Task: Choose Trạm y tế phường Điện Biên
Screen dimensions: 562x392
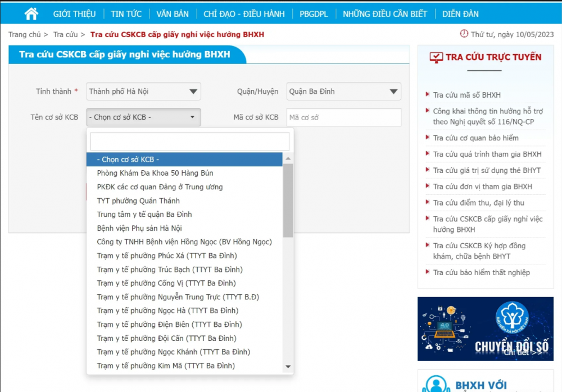Action: point(184,324)
